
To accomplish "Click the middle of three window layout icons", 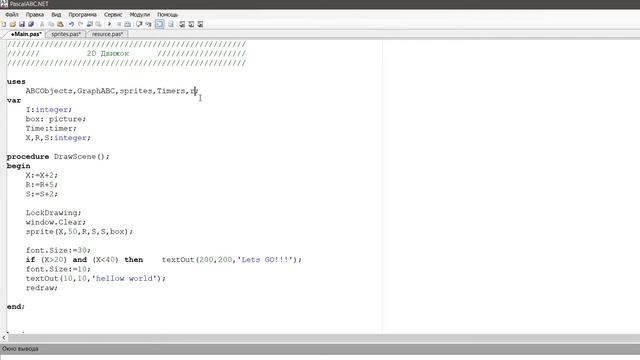I will pos(191,24).
